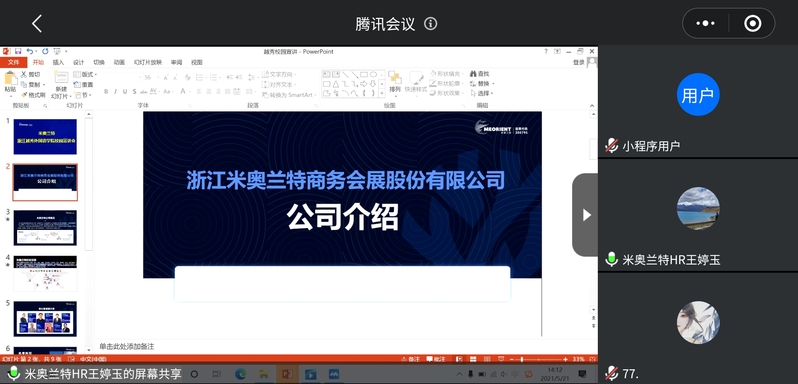Select slide 3 thumbnail in panel
Image resolution: width=798 pixels, height=384 pixels.
(x=45, y=227)
